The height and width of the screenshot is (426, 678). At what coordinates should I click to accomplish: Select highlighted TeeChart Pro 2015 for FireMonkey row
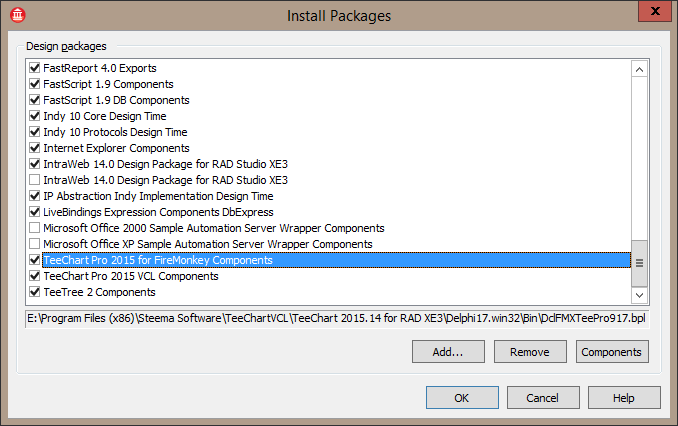pyautogui.click(x=336, y=260)
